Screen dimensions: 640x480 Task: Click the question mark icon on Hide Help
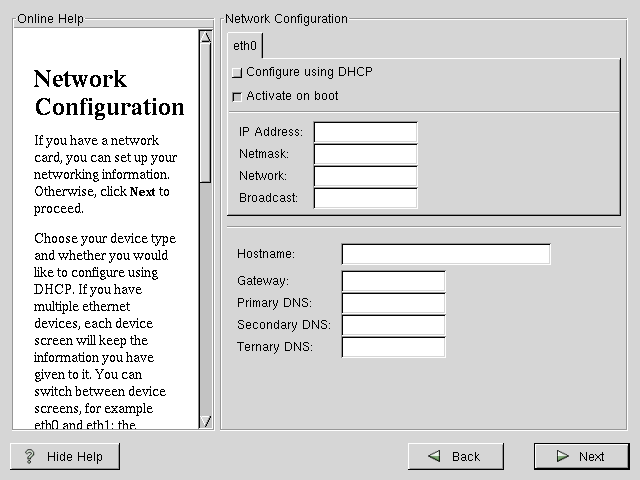coord(30,457)
